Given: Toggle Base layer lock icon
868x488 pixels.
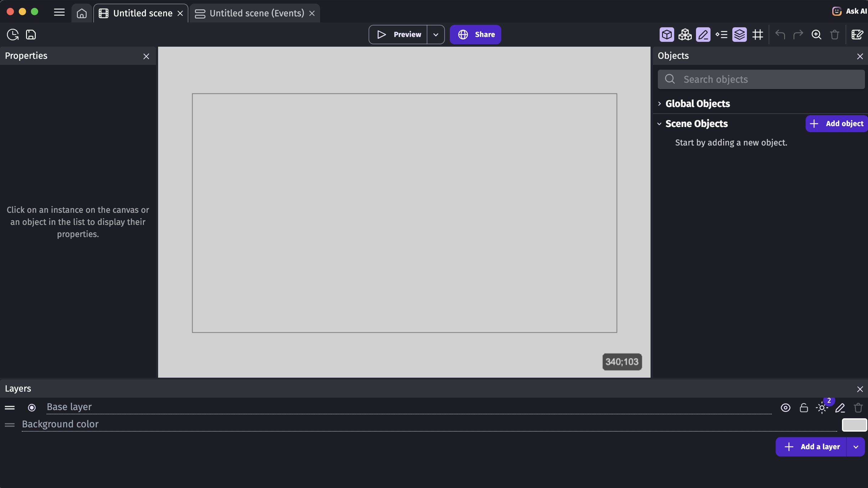Looking at the screenshot, I should click(803, 408).
